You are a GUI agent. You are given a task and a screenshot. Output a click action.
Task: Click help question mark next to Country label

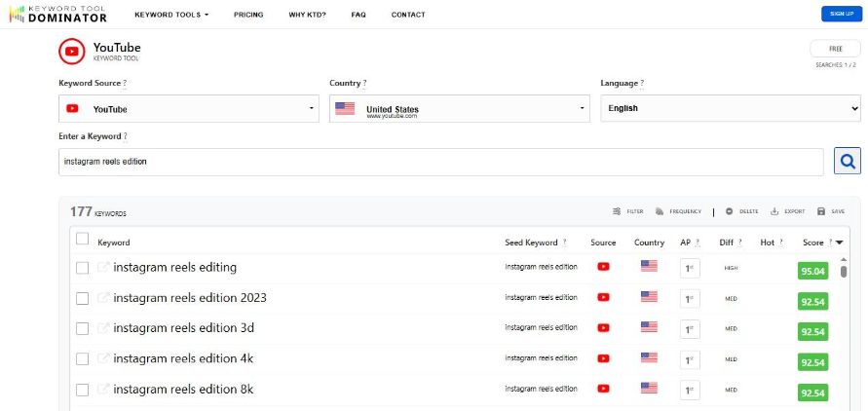point(364,84)
